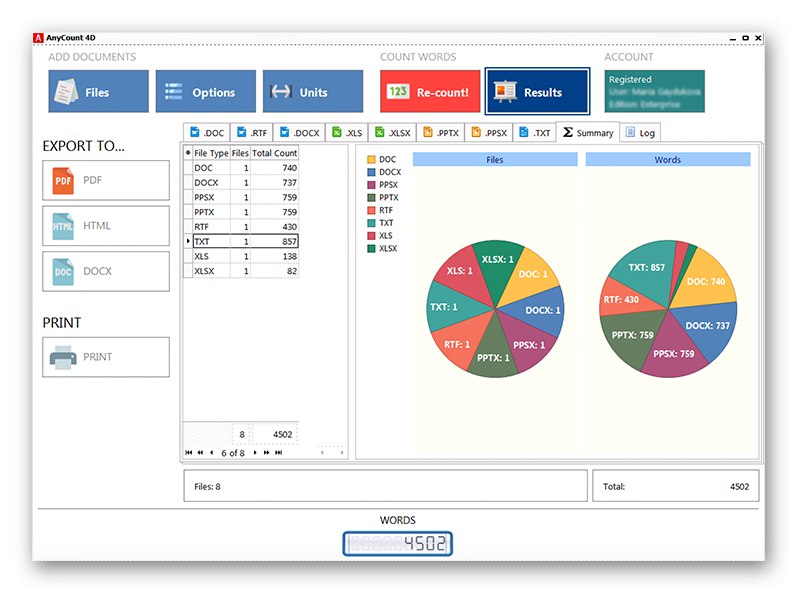Export results to HTML
This screenshot has width=797, height=593.
point(106,226)
